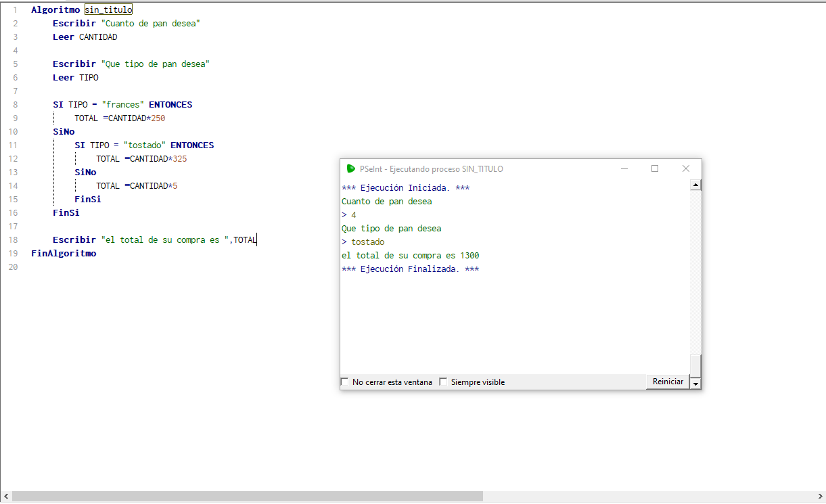Click the green PSeInt logo in the execution window title bar
Screen dimensions: 826x504
(350, 168)
